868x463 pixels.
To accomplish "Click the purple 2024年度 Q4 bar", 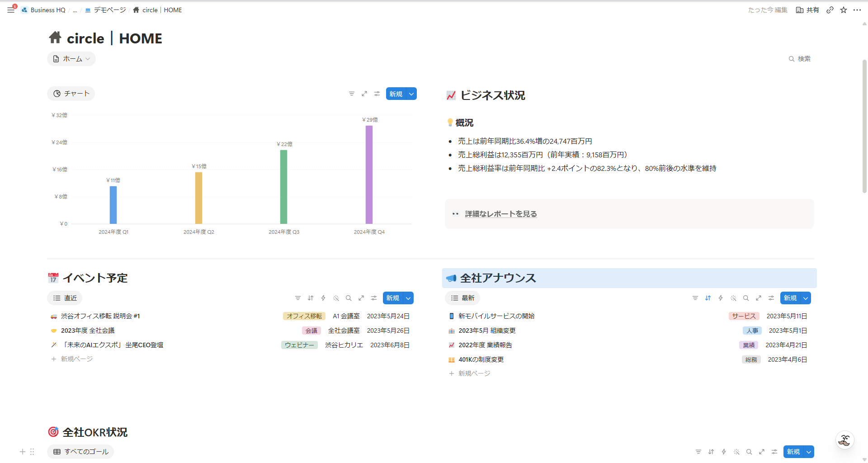I will (x=369, y=175).
